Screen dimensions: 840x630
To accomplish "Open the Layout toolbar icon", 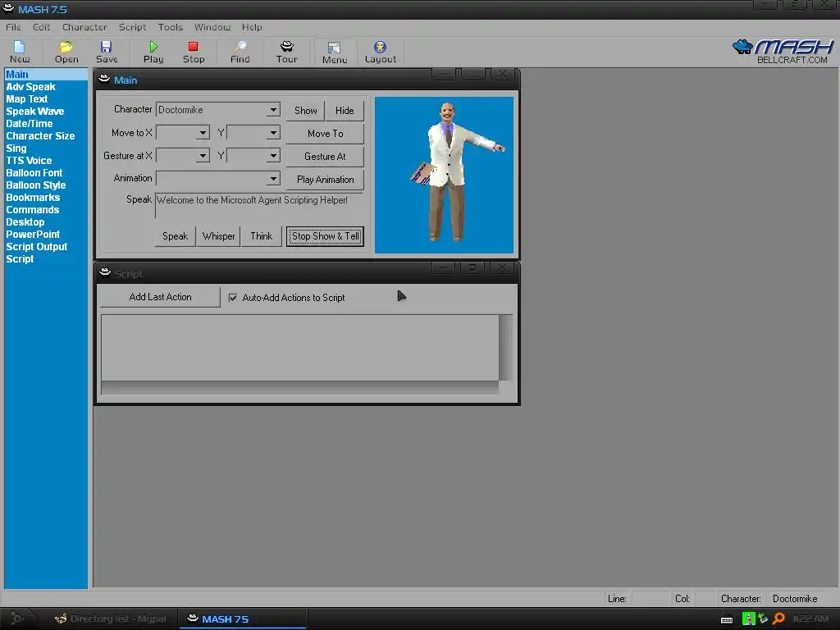I will (x=381, y=52).
